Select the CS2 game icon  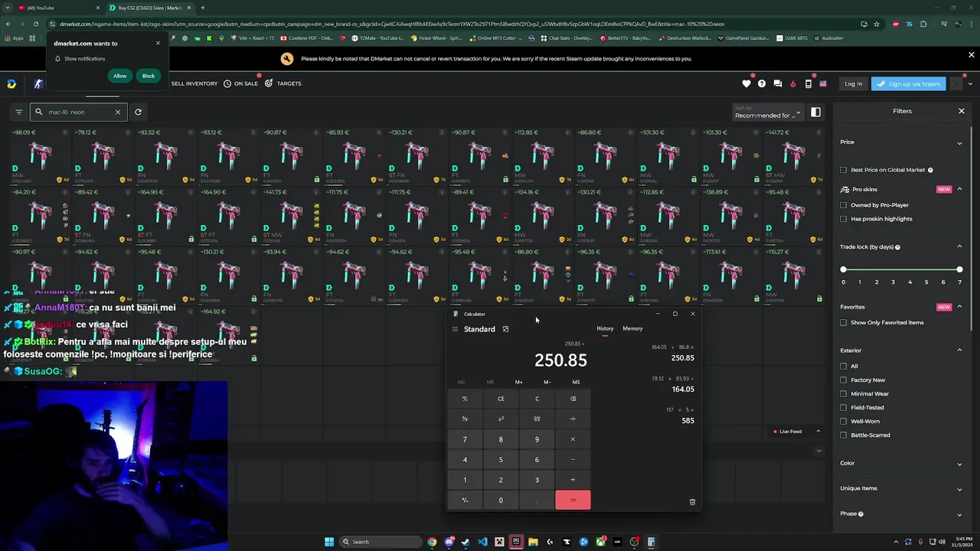38,83
